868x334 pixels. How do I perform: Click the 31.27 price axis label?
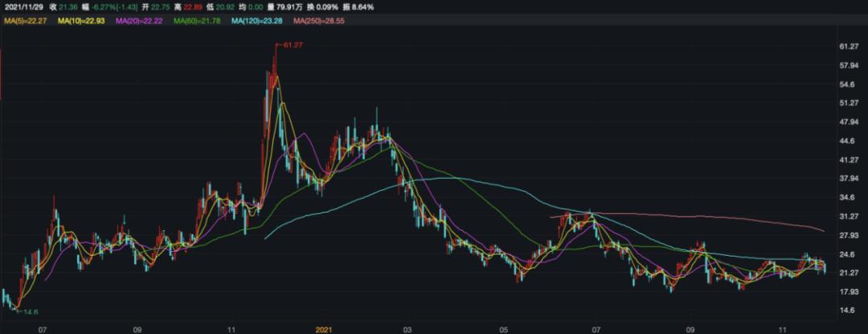coord(850,216)
